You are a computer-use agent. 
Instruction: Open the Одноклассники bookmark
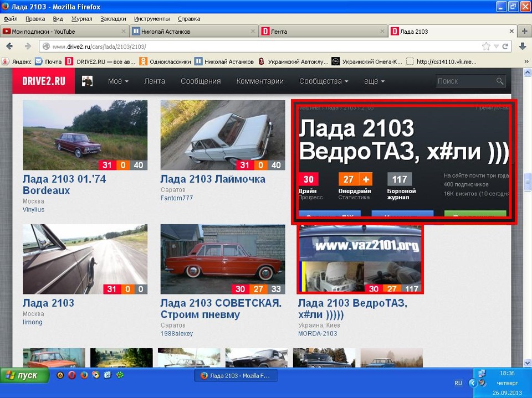(165, 61)
